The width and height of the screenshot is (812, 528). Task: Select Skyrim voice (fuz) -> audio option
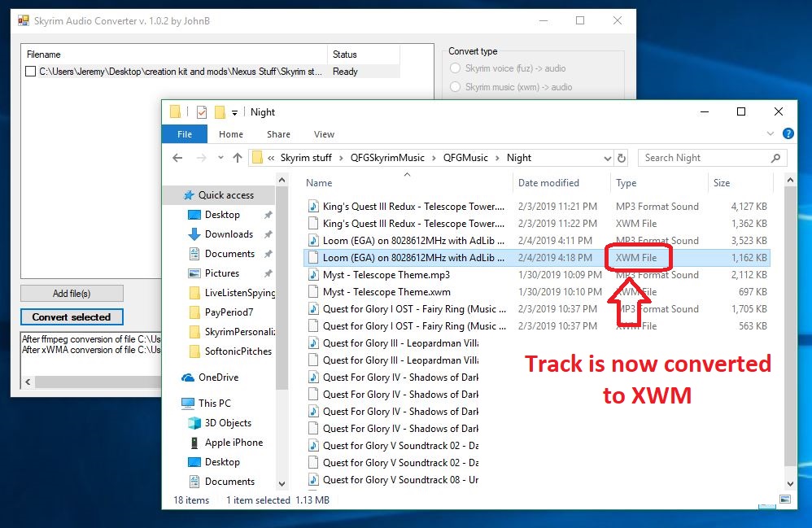click(456, 68)
